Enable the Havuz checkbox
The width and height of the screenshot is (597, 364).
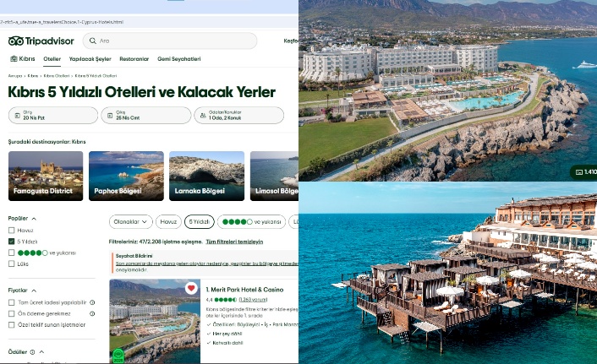(x=12, y=230)
